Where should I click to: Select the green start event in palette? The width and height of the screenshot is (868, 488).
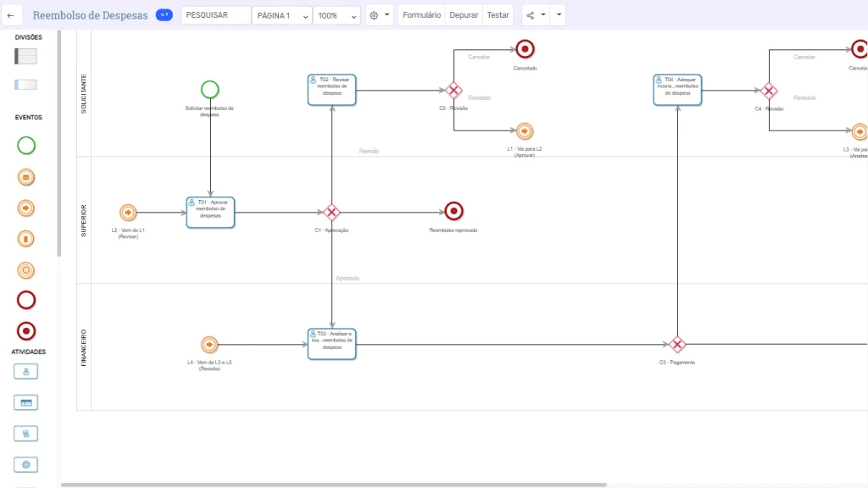click(x=26, y=146)
